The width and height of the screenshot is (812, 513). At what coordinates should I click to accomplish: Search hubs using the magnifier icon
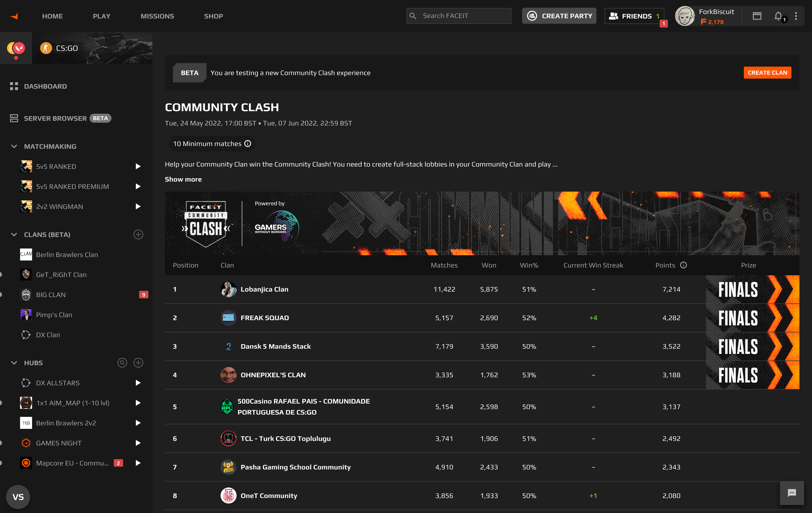(x=122, y=363)
